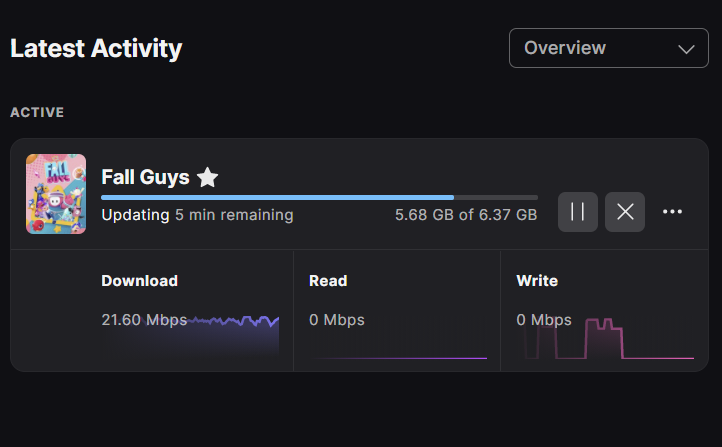Click the Fall Guys title
Image resolution: width=722 pixels, height=447 pixels.
coord(146,177)
